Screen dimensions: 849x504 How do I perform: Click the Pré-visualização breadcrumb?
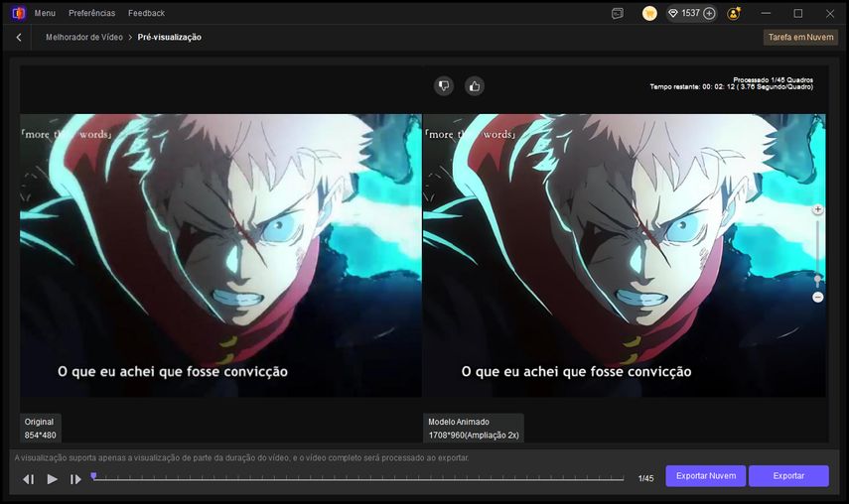click(170, 38)
